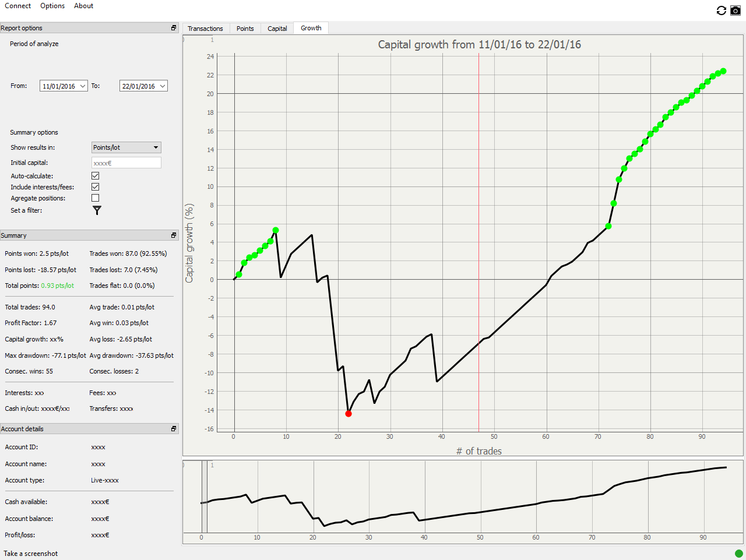746x560 pixels.
Task: Expand the Show results in dropdown
Action: 126,147
